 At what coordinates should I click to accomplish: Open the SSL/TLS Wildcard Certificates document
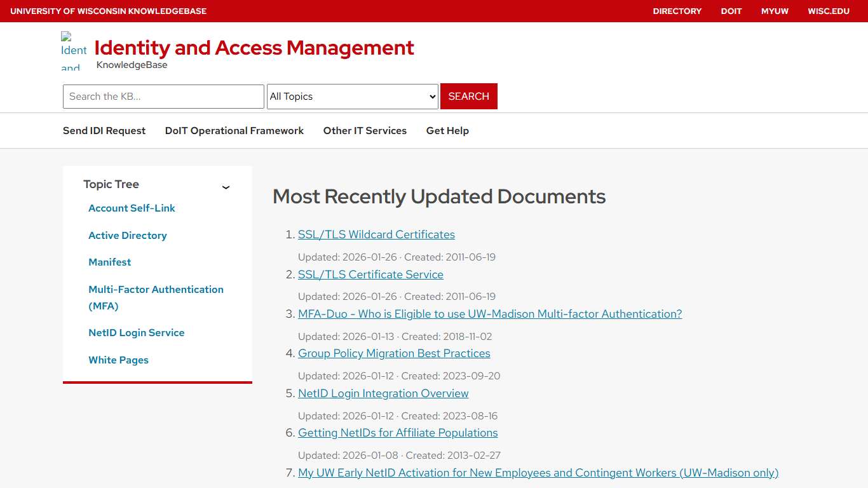(x=376, y=234)
